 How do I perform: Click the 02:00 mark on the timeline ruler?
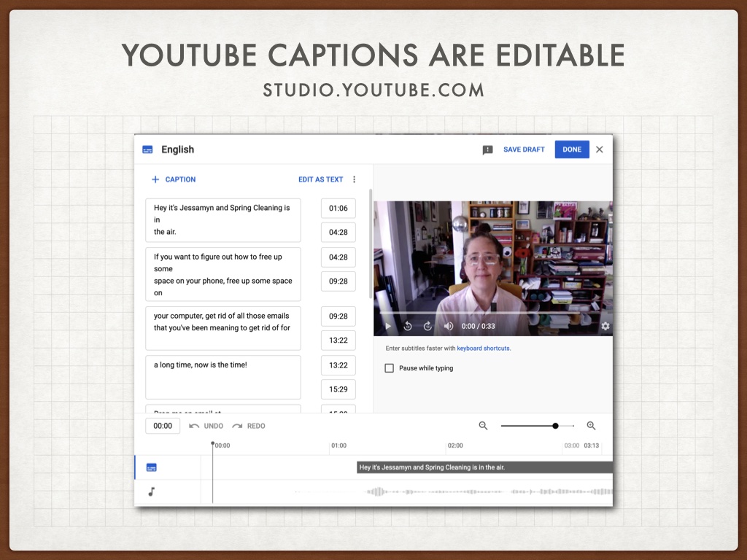point(455,446)
